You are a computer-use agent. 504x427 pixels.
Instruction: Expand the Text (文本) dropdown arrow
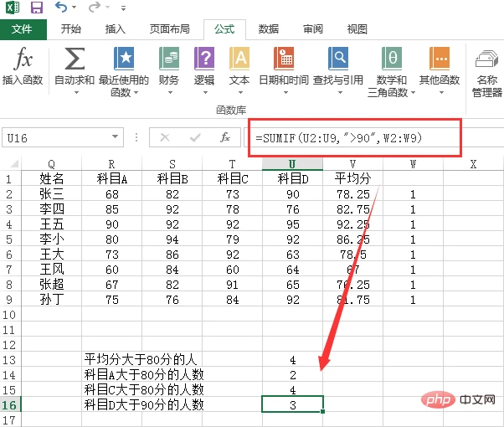[x=240, y=93]
